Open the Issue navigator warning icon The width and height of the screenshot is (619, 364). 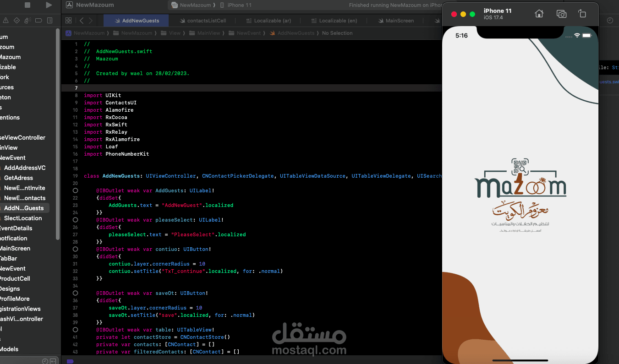(6, 21)
